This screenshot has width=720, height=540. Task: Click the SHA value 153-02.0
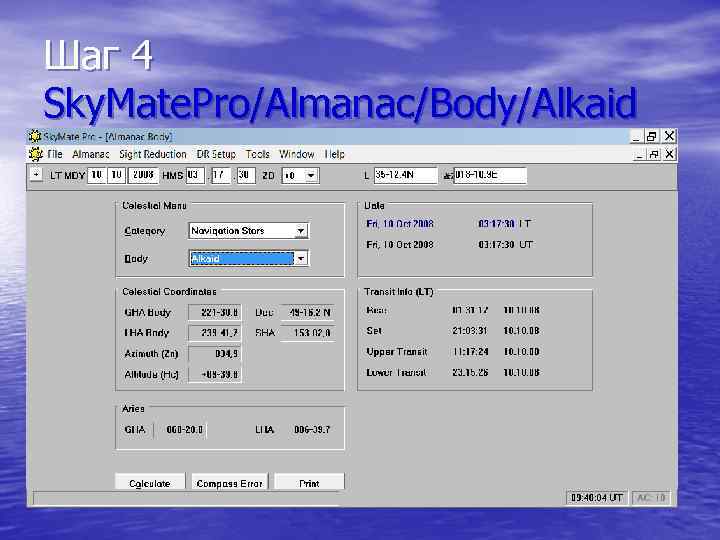click(308, 333)
